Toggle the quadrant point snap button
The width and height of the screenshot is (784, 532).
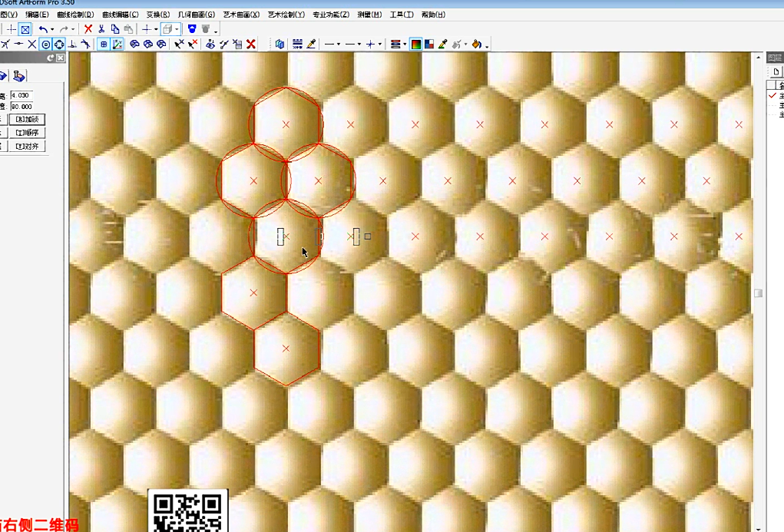[x=59, y=45]
